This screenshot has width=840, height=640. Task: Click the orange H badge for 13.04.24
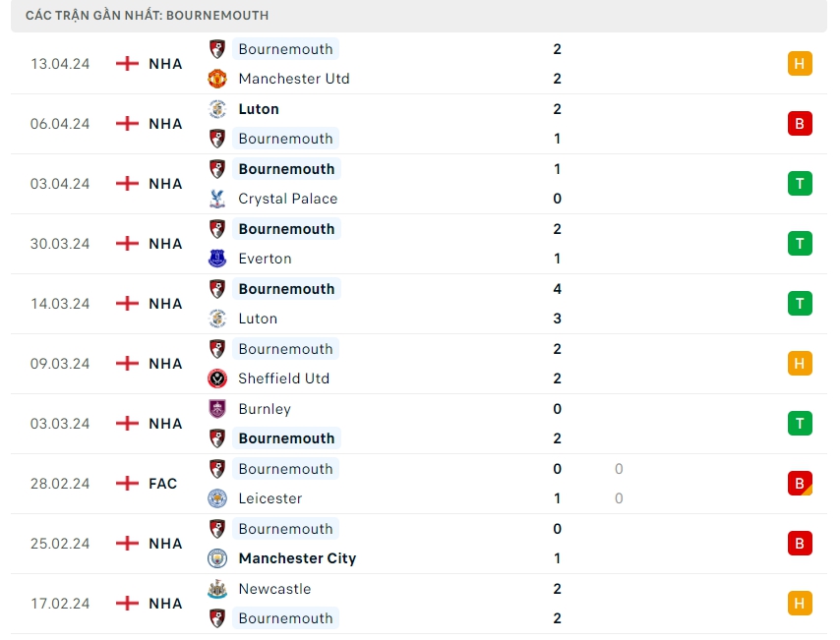click(x=800, y=64)
